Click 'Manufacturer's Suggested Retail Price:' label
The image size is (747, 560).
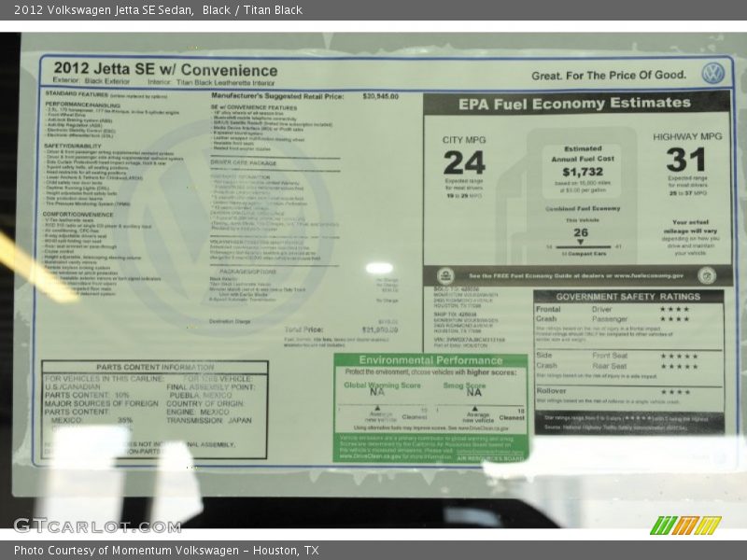pyautogui.click(x=277, y=96)
